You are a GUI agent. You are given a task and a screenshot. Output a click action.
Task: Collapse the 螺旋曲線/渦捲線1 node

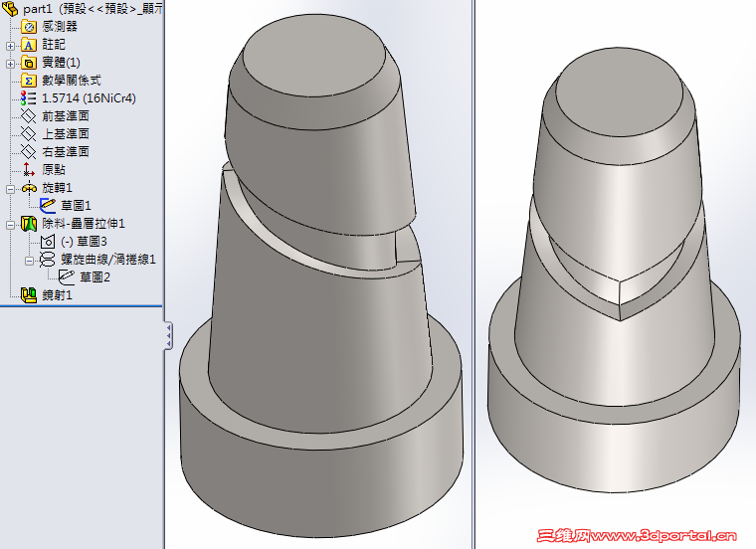tap(30, 261)
